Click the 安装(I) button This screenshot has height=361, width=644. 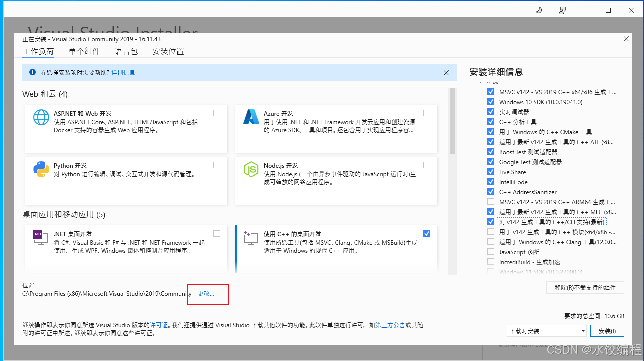coord(607,331)
